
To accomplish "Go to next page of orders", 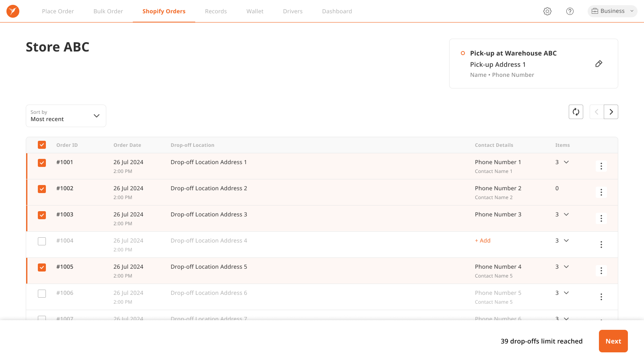I will 611,112.
